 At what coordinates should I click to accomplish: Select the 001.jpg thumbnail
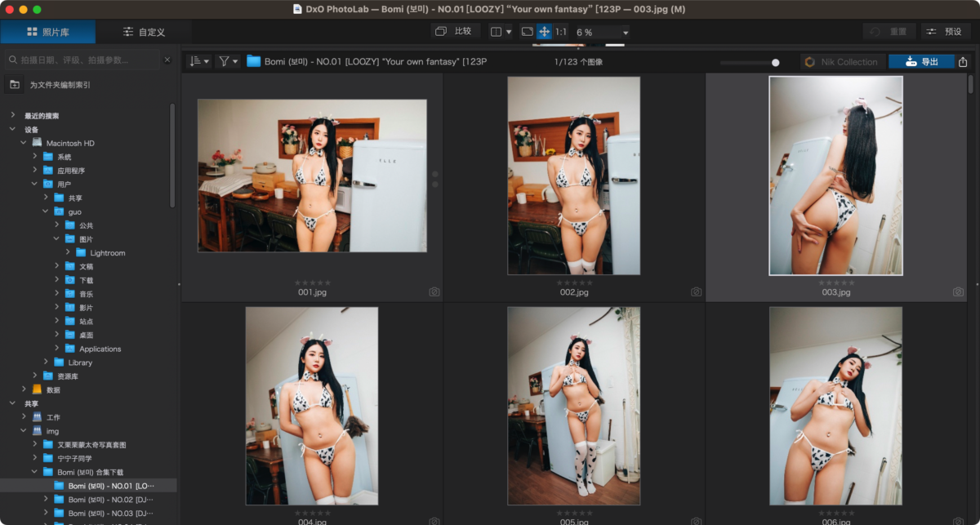point(312,176)
